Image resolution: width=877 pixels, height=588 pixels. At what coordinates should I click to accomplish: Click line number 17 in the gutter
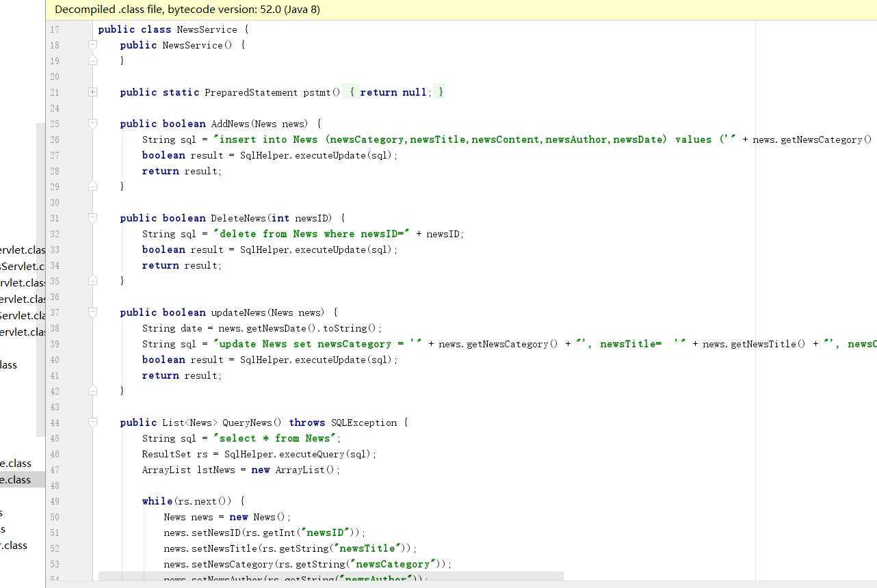[x=54, y=29]
